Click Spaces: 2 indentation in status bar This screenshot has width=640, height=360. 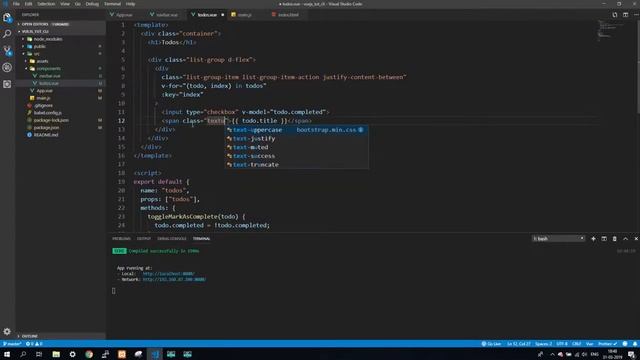pos(543,344)
